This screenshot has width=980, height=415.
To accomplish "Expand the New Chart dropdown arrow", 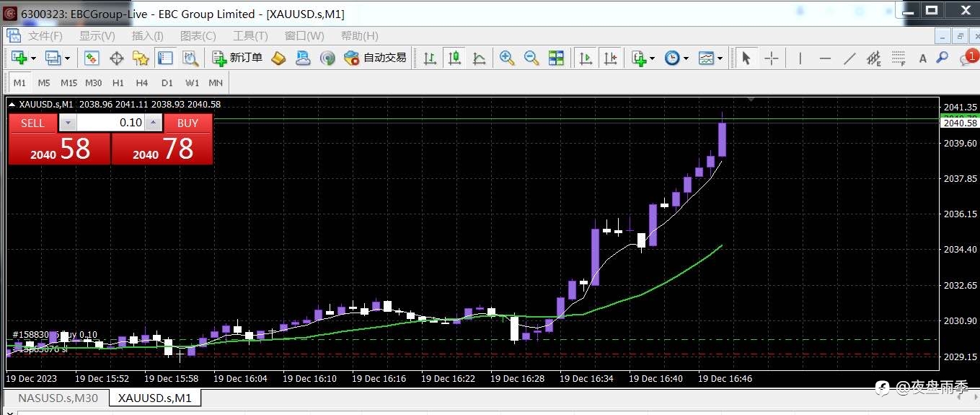I will 34,58.
